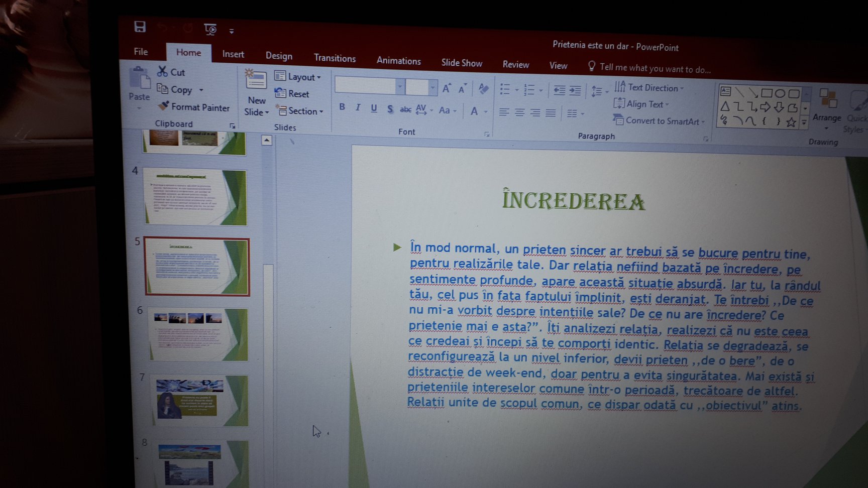The image size is (868, 488).
Task: Increase the list indent level
Action: tap(575, 91)
